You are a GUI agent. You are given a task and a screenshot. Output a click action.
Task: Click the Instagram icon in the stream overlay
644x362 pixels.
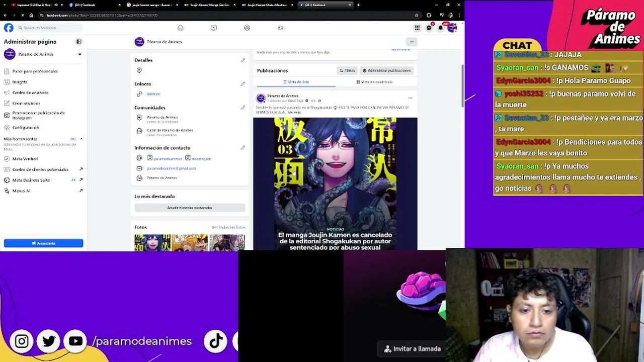coord(22,341)
